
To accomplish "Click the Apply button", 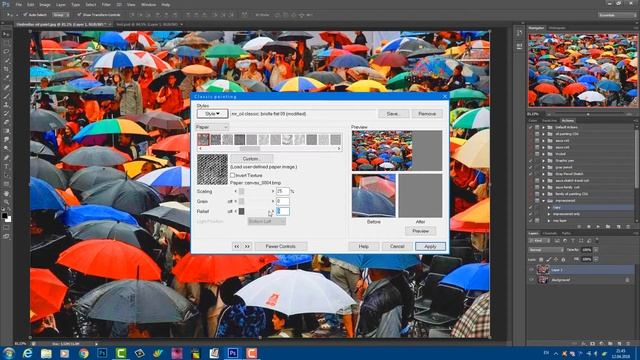I will 430,246.
